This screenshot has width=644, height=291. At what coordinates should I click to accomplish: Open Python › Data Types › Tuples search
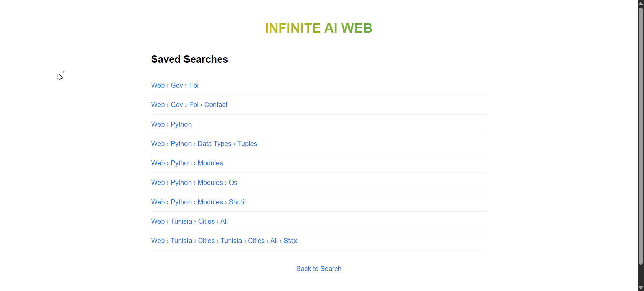[204, 144]
